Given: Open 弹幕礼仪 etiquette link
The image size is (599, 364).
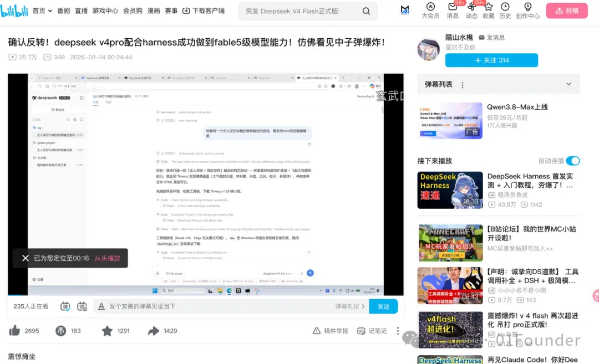Looking at the screenshot, I should coord(350,306).
